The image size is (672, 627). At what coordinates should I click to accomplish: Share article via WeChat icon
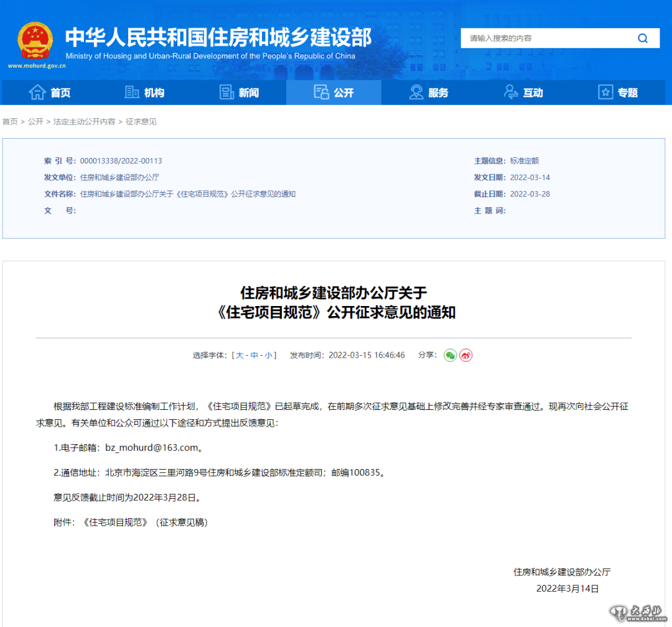[x=450, y=356]
